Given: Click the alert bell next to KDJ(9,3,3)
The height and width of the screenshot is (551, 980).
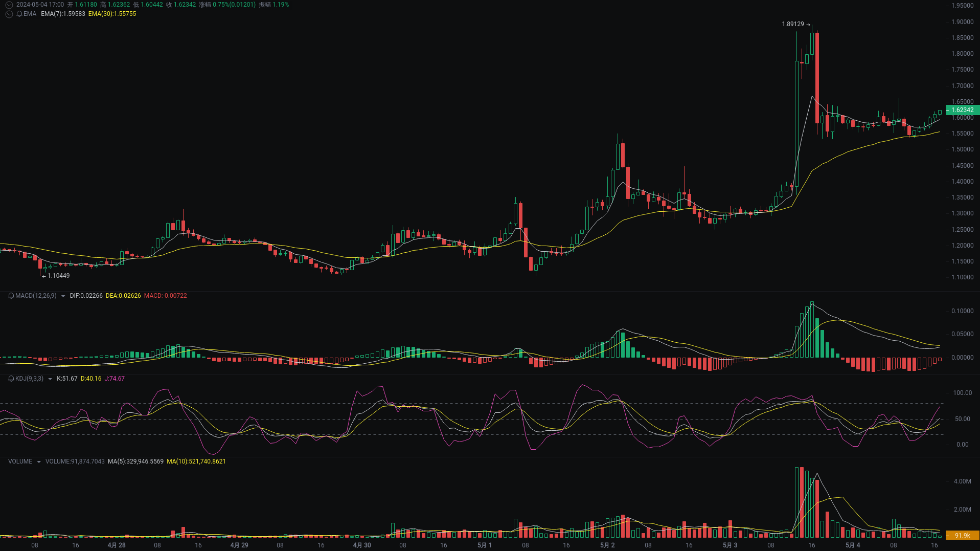Looking at the screenshot, I should click(12, 379).
